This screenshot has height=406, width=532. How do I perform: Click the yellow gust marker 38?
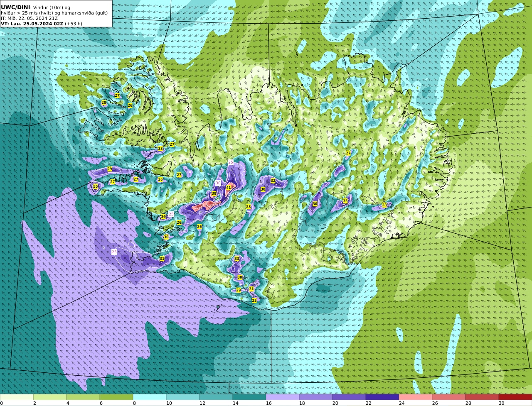[214, 193]
